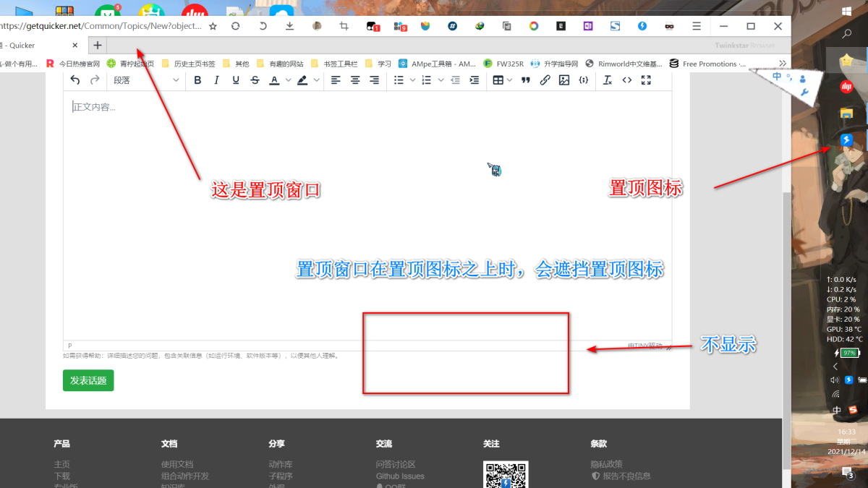Screen dimensions: 868x488
Task: Go back using the undo-style browser arrow
Action: pos(263,26)
